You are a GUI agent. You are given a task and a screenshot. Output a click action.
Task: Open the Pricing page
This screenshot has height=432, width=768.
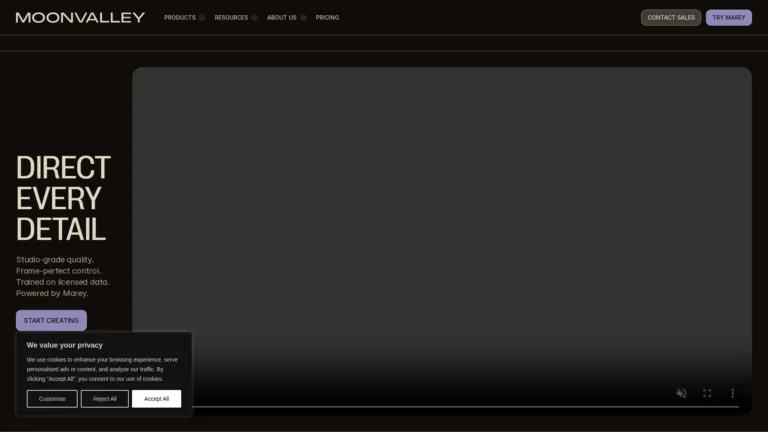(x=327, y=18)
